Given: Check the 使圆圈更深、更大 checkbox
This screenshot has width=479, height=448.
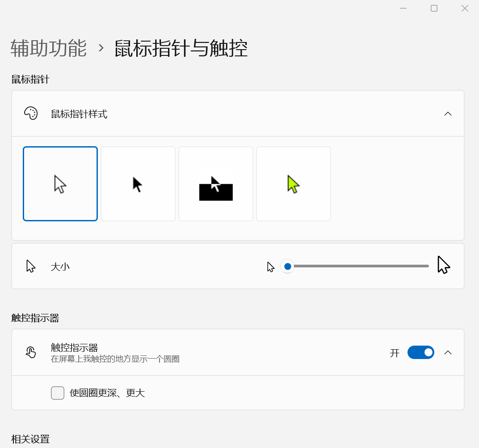Looking at the screenshot, I should (58, 393).
